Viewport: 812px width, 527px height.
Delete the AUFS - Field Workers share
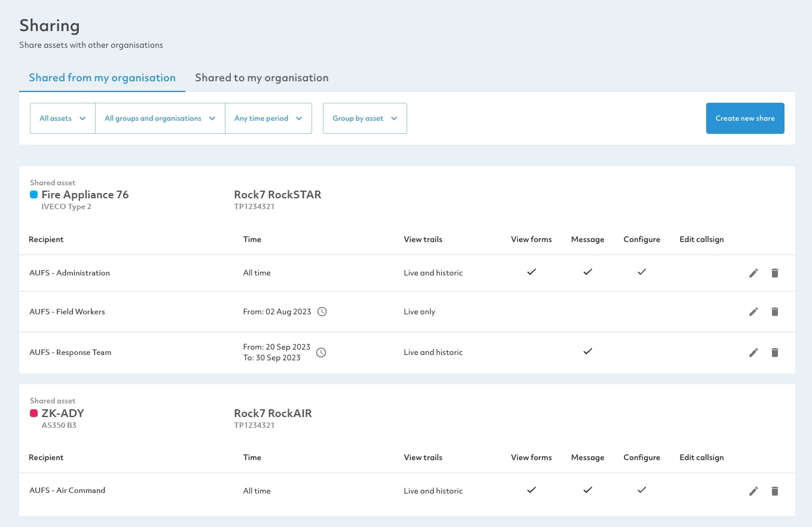tap(775, 312)
